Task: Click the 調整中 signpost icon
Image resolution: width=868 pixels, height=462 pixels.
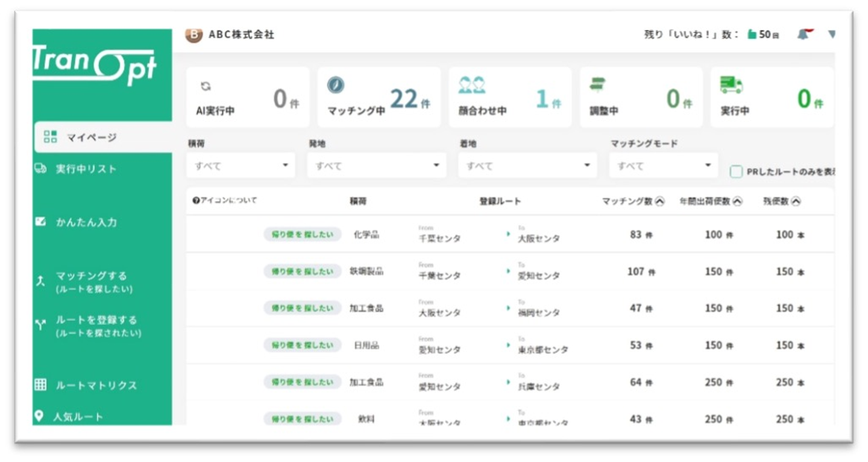Action: 598,86
